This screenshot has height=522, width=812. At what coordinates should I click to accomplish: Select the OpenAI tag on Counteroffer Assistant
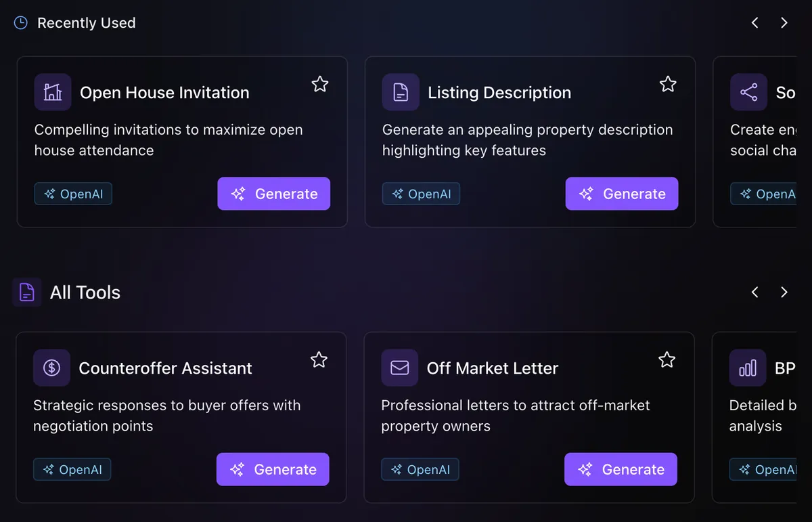[72, 469]
